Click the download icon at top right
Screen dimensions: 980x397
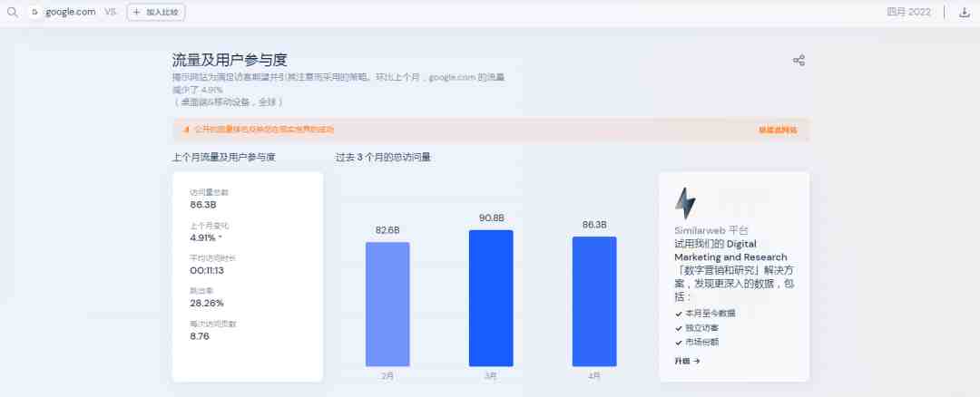pyautogui.click(x=964, y=12)
